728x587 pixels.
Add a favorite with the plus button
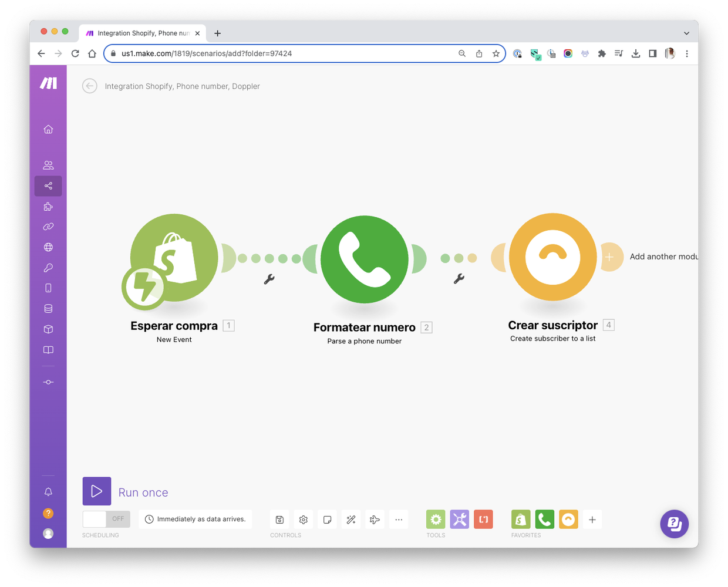592,519
